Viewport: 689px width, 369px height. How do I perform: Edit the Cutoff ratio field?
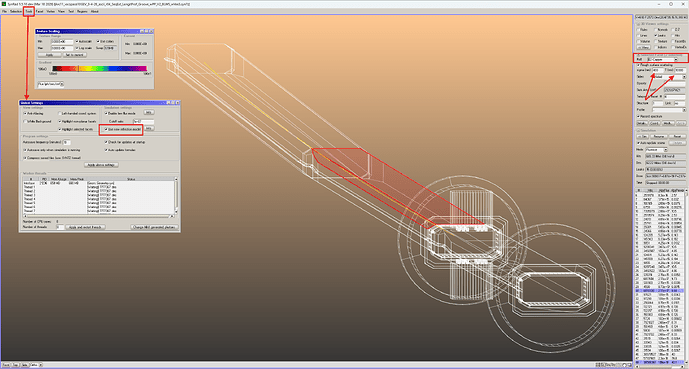point(143,122)
